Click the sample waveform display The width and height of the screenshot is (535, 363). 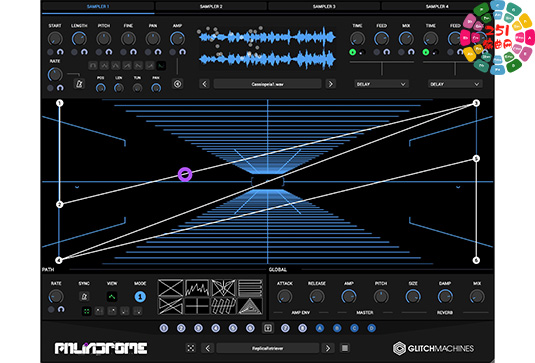coord(268,48)
